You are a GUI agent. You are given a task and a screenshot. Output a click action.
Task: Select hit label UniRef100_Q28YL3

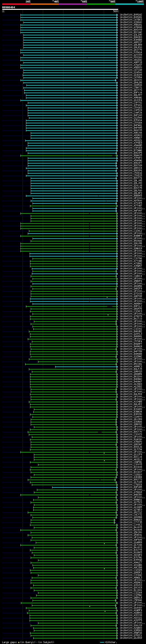tap(131, 334)
